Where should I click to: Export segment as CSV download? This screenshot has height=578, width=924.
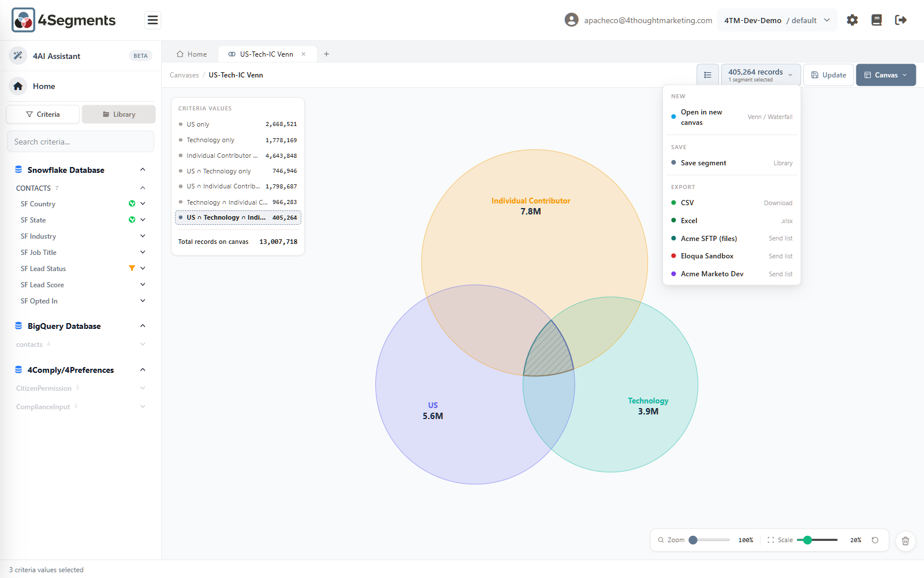(x=732, y=203)
